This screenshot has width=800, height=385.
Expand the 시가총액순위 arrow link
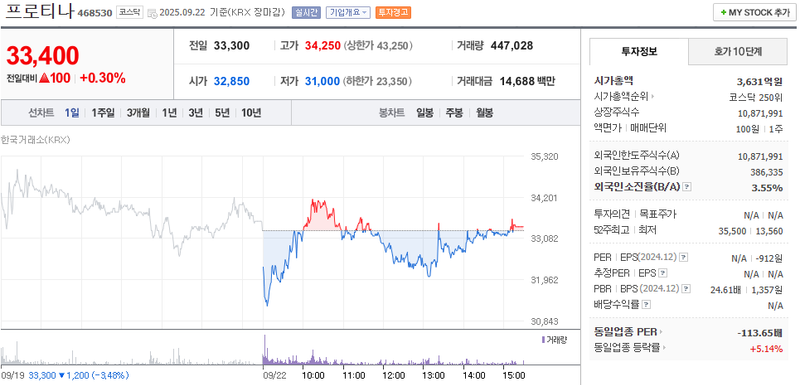point(652,96)
